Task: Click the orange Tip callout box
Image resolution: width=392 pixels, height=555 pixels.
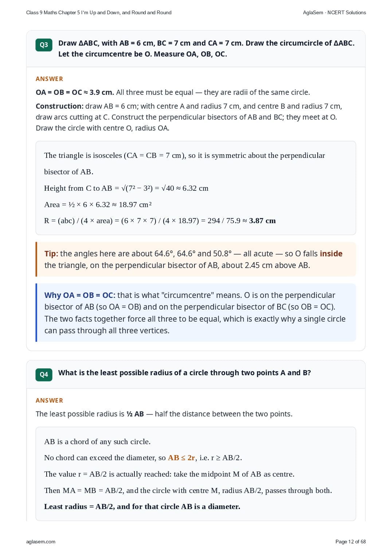Action: point(196,259)
